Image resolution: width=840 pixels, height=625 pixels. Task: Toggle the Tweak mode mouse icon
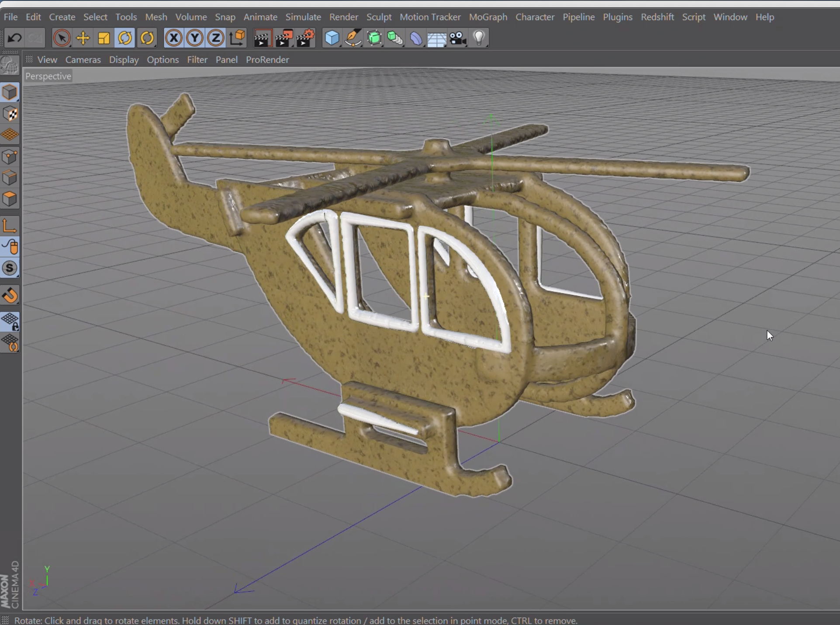pyautogui.click(x=10, y=247)
